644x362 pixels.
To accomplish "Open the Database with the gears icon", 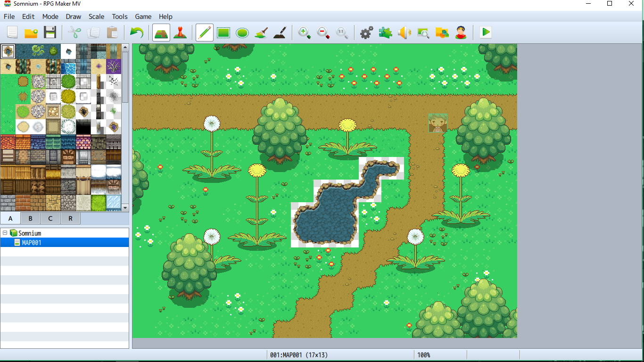I will coord(367,33).
